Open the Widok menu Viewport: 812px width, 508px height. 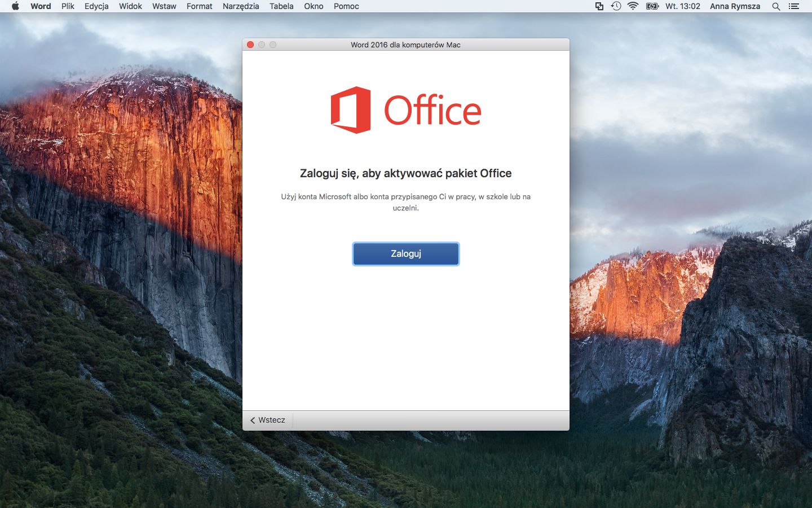click(130, 6)
